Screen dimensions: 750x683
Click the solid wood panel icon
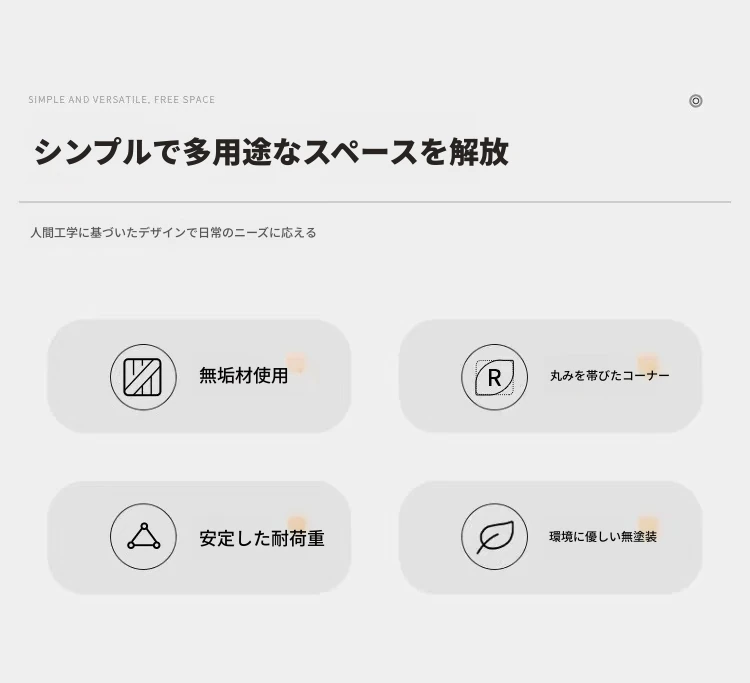(x=143, y=377)
